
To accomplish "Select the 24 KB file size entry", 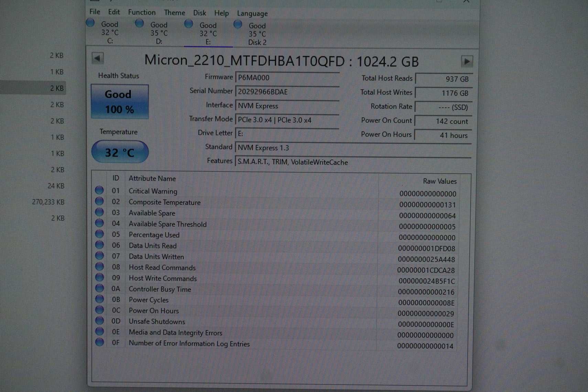I will point(56,186).
